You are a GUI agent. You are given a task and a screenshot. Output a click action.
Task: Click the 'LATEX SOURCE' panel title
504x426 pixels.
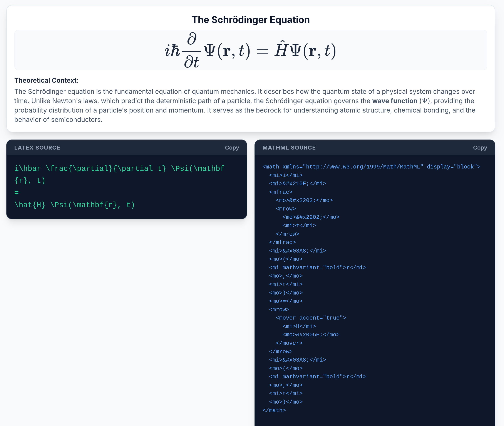(x=37, y=148)
